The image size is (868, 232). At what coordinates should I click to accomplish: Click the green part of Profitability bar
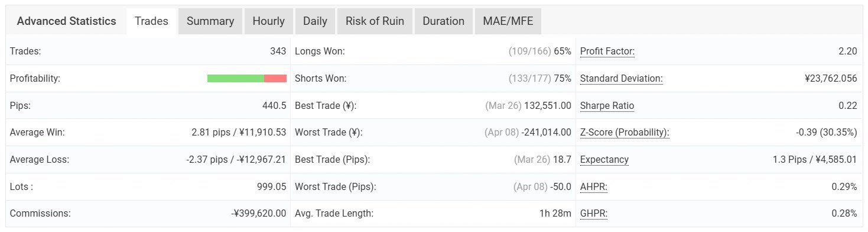[236, 79]
